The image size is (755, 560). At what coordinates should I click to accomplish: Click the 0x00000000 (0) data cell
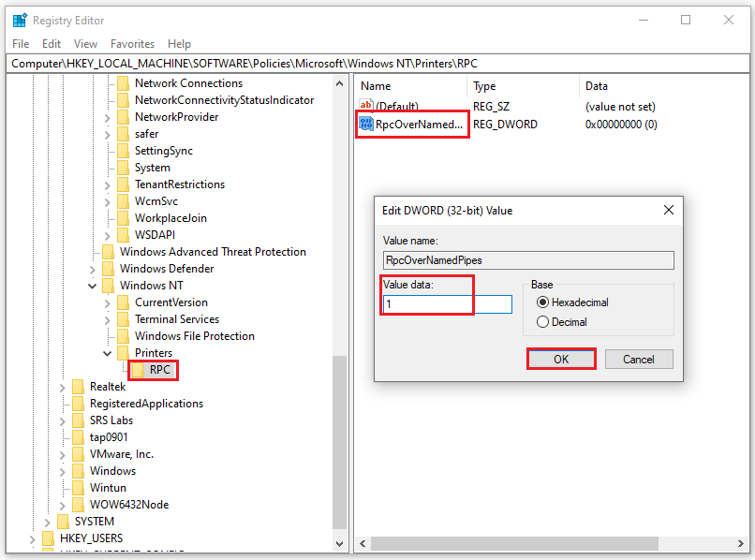pos(621,125)
